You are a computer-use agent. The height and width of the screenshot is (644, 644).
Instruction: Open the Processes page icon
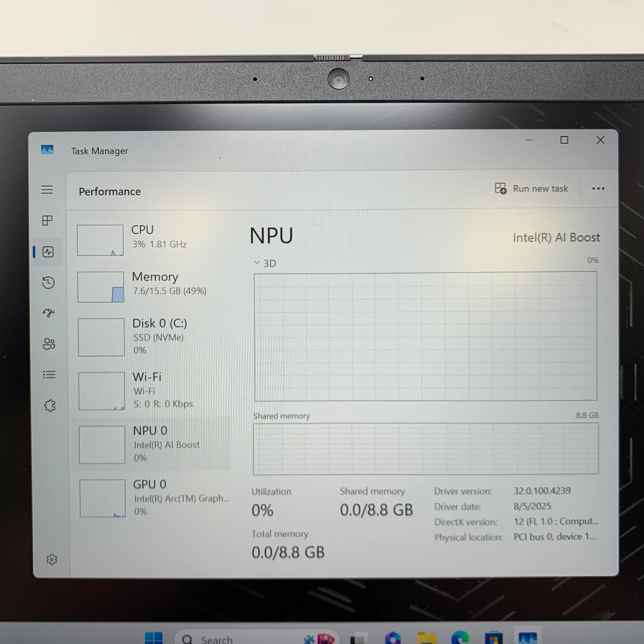pyautogui.click(x=47, y=220)
